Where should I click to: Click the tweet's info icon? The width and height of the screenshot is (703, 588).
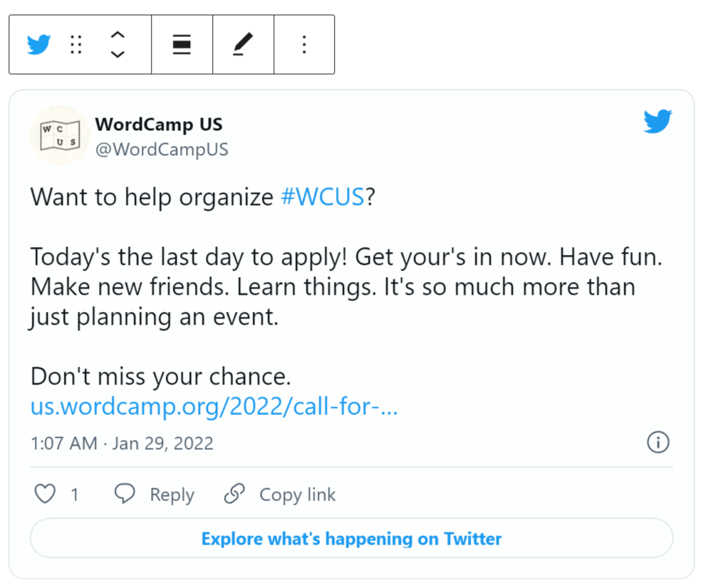[657, 443]
